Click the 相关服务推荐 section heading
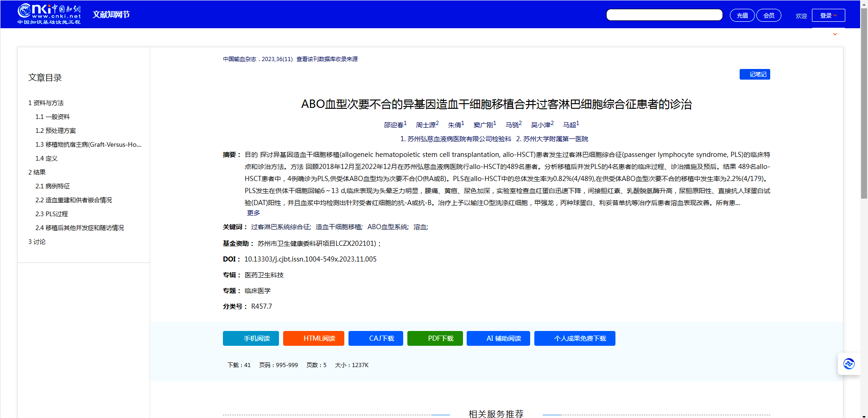This screenshot has width=868, height=418. click(496, 414)
